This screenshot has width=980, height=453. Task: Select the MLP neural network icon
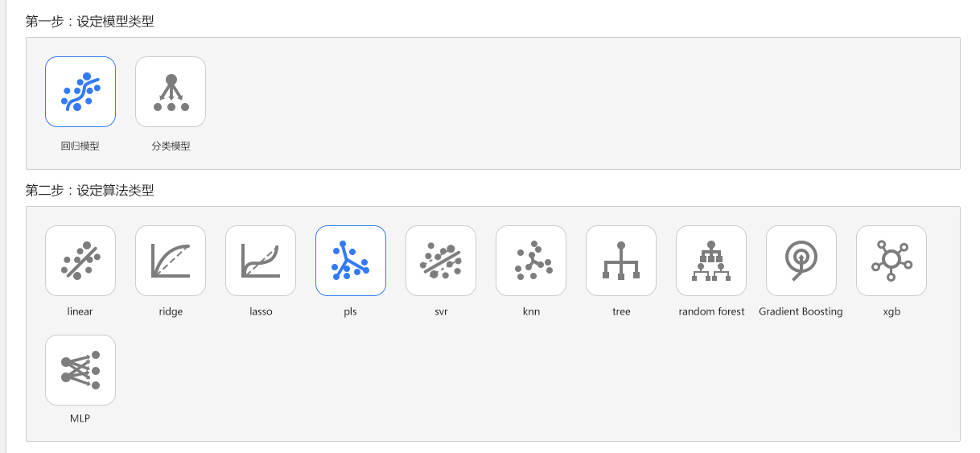coord(80,370)
